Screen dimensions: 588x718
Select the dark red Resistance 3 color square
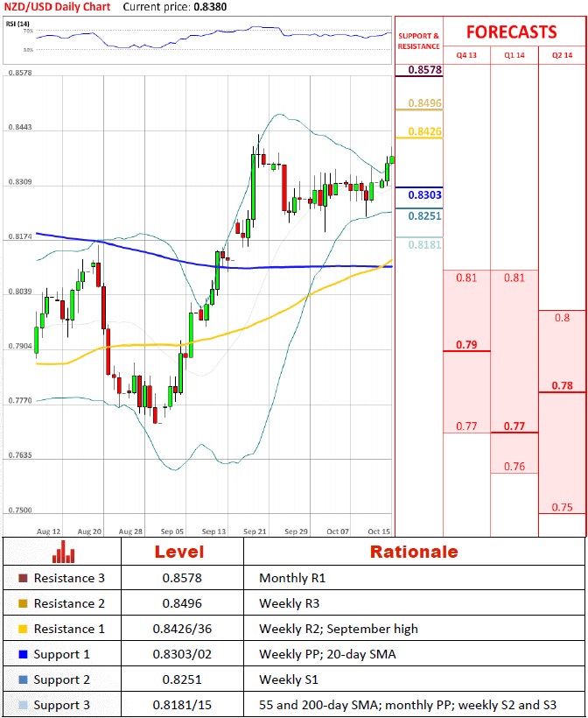(x=22, y=579)
